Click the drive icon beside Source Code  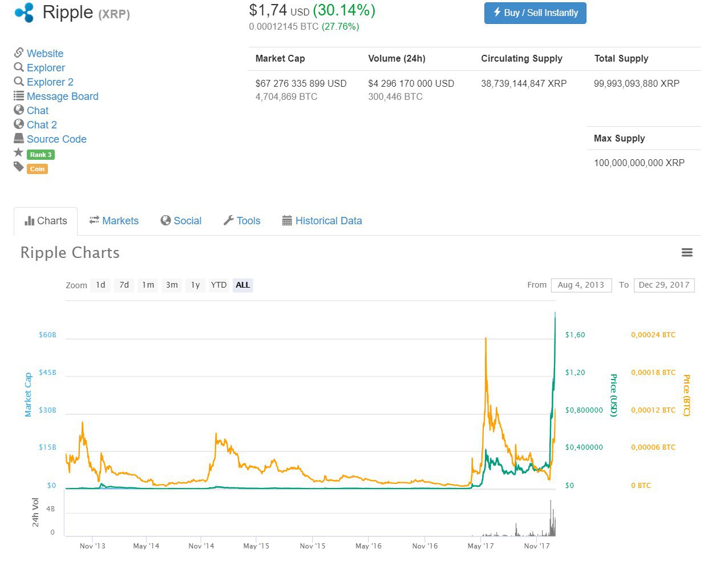[19, 138]
